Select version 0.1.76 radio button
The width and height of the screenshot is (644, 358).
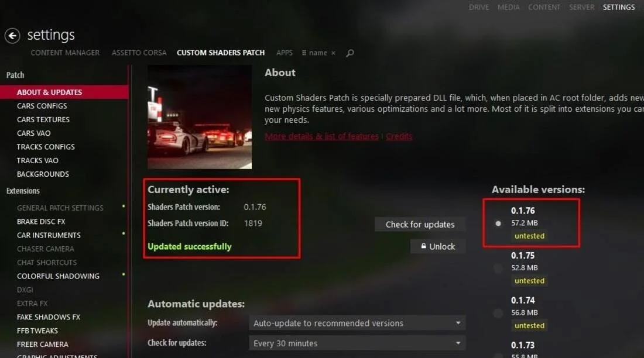(498, 223)
